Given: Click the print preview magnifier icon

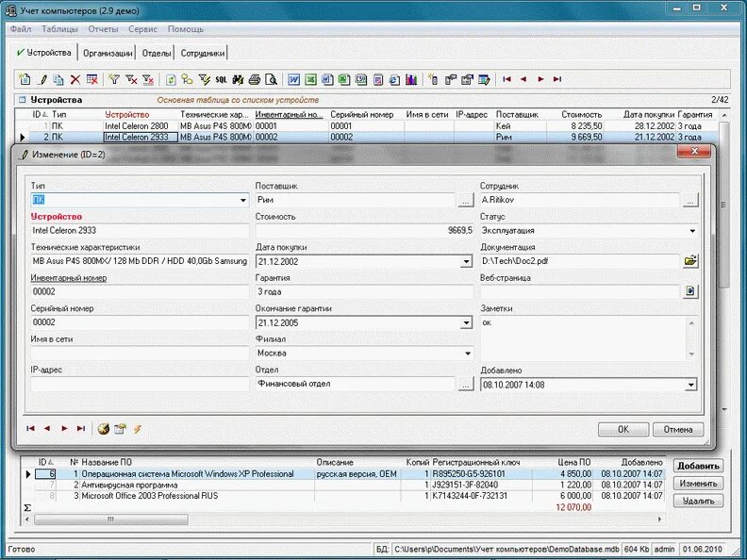Looking at the screenshot, I should 271,79.
